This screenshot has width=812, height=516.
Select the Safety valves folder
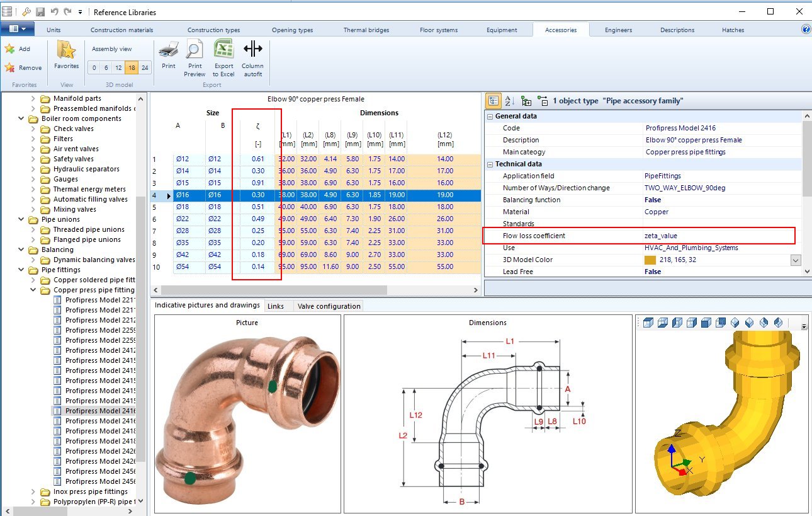75,159
